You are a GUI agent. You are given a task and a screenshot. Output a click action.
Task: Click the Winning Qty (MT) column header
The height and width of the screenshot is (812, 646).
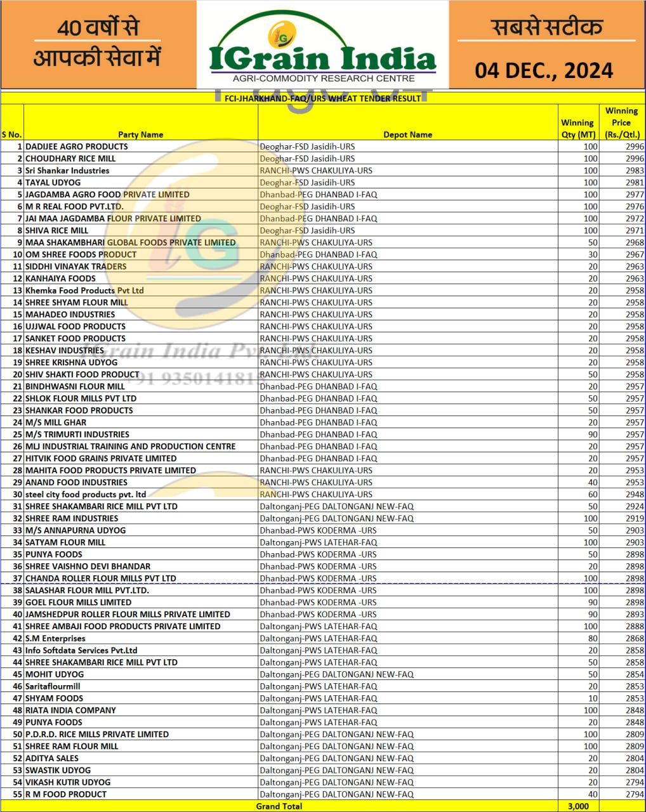(577, 128)
